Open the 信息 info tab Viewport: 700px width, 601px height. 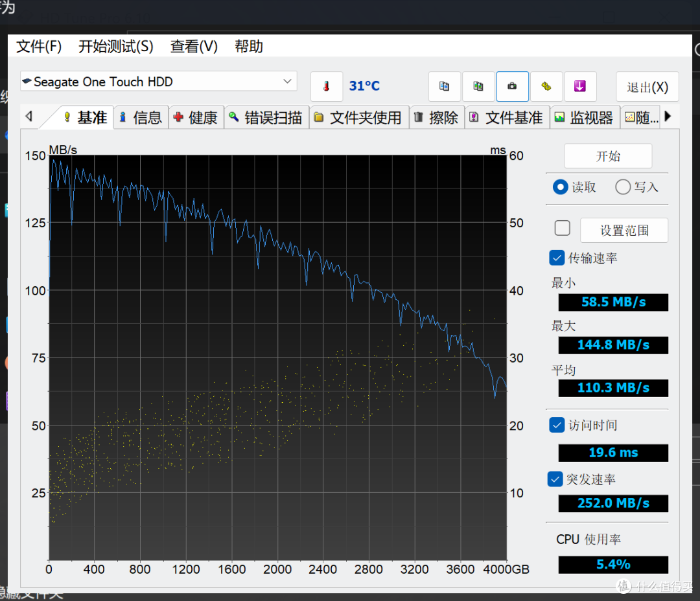tap(141, 118)
